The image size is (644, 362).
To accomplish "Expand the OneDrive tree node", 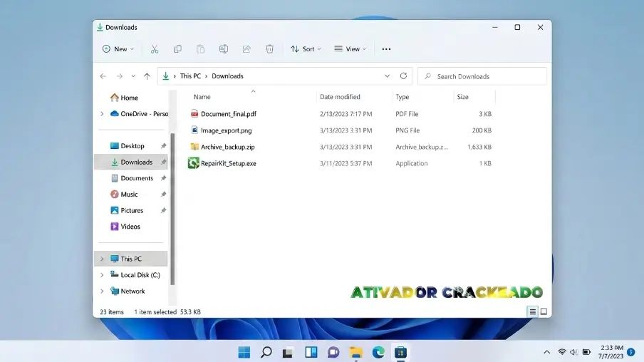I will pos(102,114).
